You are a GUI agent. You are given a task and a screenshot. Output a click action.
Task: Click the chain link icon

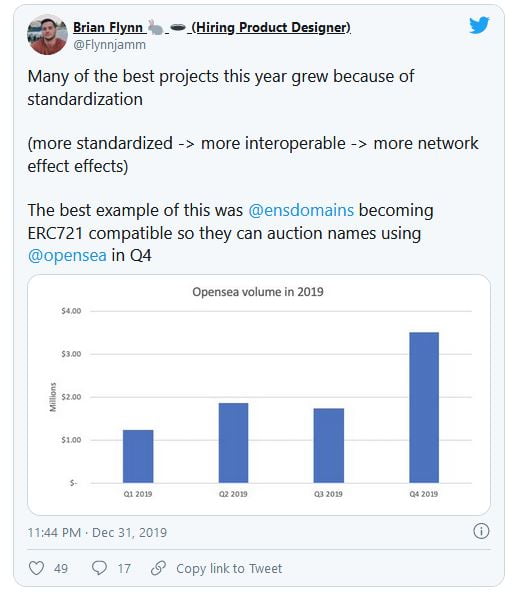click(x=158, y=568)
